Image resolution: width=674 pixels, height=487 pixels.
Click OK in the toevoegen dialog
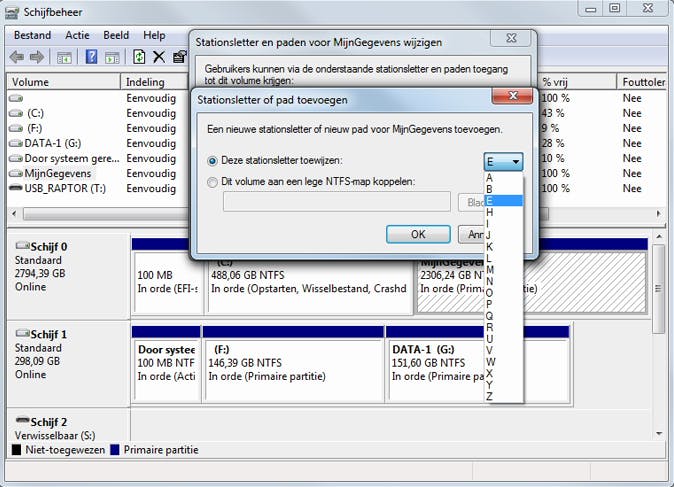coord(418,234)
